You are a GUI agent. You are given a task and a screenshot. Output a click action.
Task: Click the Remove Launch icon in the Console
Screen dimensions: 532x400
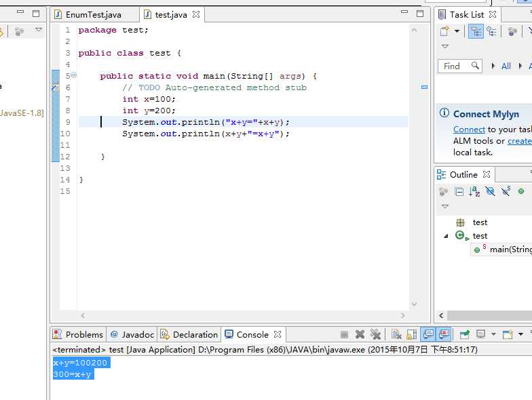(x=360, y=335)
